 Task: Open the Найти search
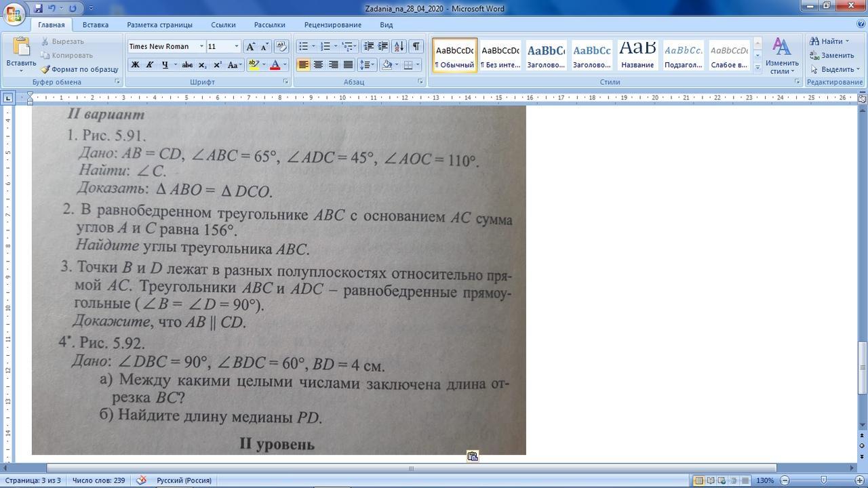click(x=829, y=41)
